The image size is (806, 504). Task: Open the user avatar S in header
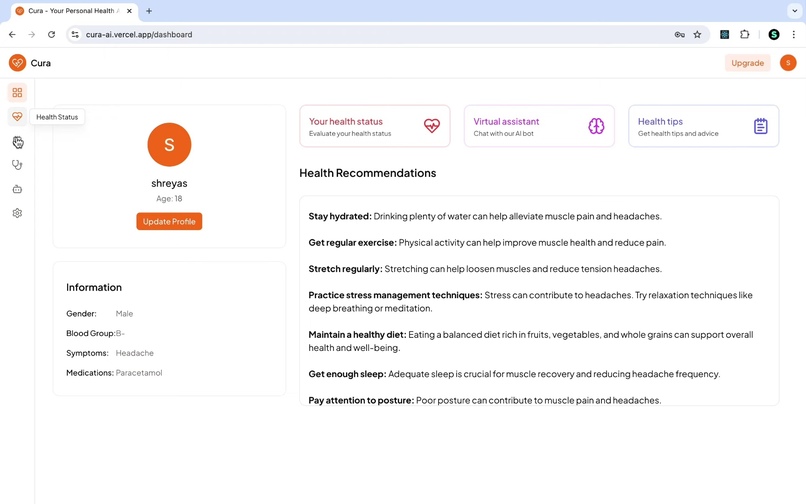tap(788, 63)
